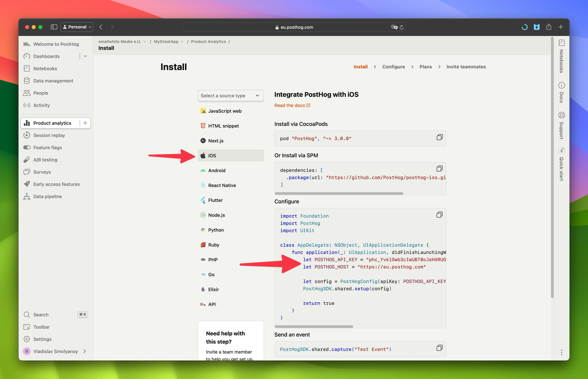Image resolution: width=588 pixels, height=379 pixels.
Task: Open a new Safari tab
Action: tap(561, 27)
